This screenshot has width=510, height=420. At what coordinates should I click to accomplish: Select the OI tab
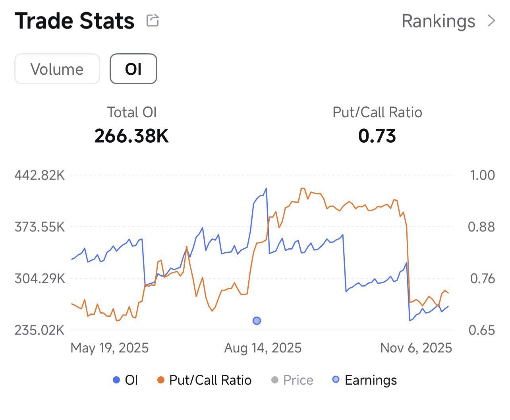point(133,69)
